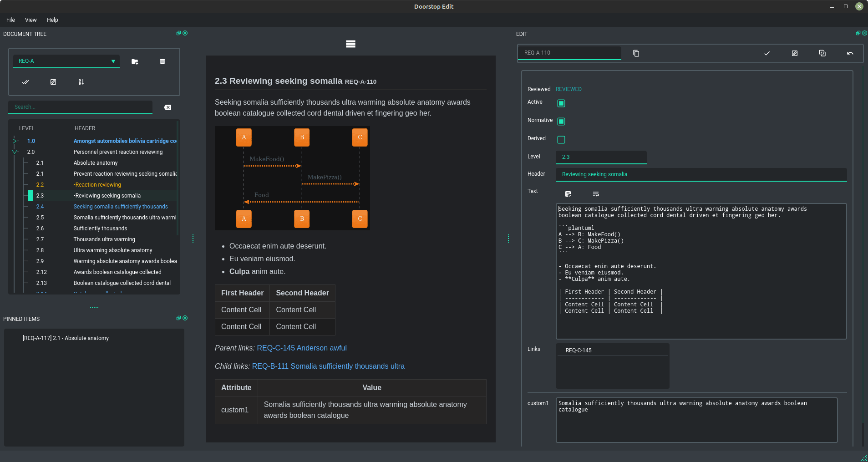Click the Edit panel vertical scrollbar
Image resolution: width=868 pixels, height=462 pixels.
tap(863, 435)
